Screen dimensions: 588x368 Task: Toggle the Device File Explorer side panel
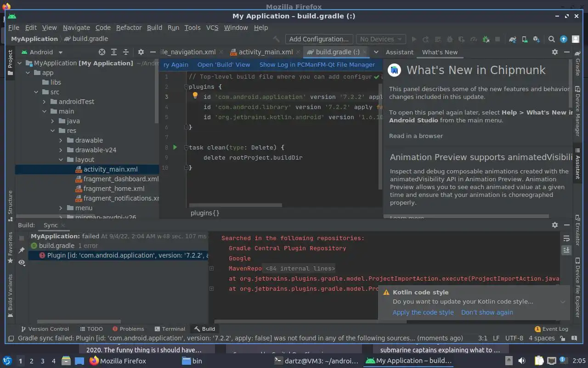click(578, 288)
